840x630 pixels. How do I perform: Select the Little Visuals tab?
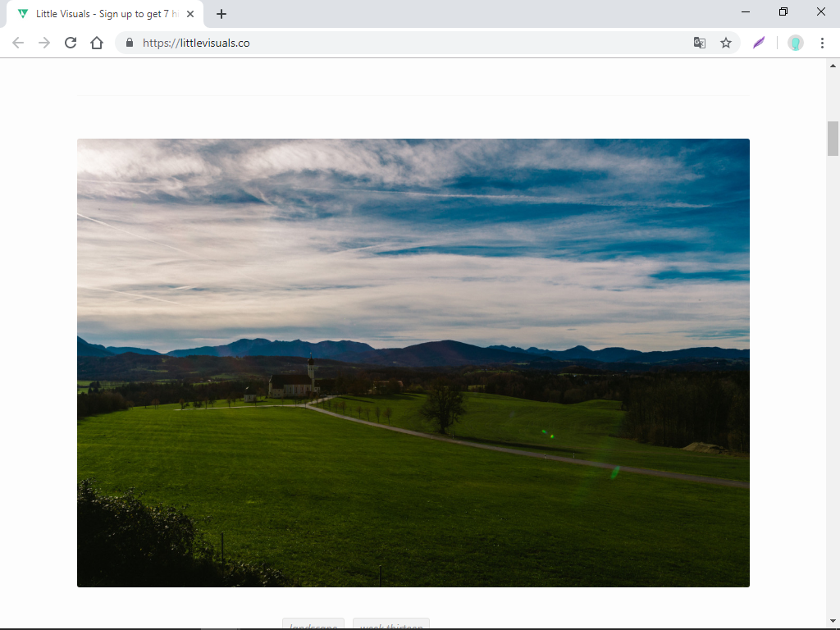pos(105,14)
